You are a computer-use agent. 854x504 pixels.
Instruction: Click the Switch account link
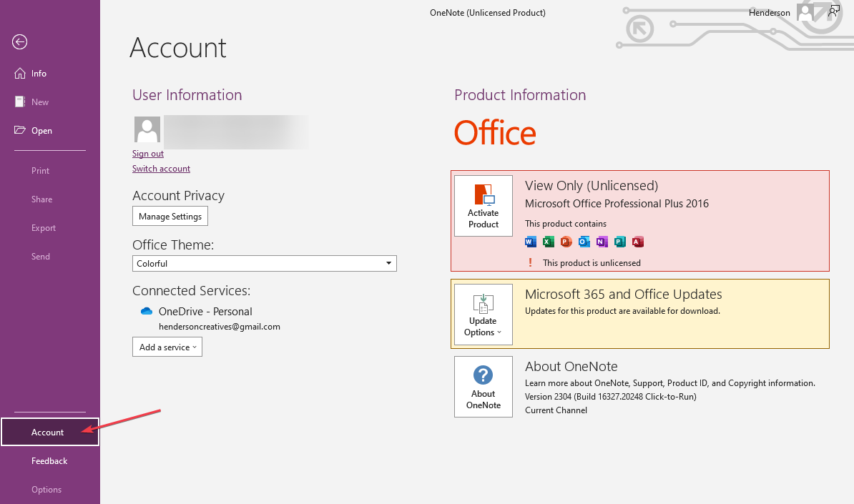(x=161, y=169)
